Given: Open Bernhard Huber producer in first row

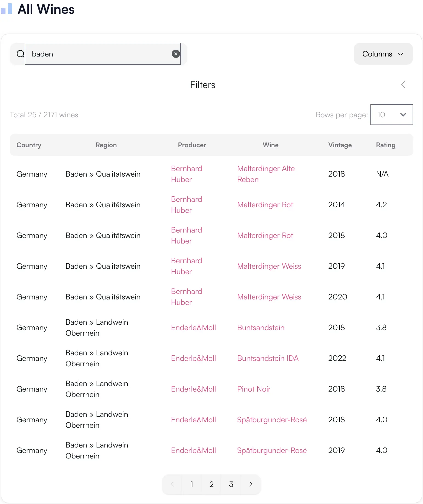Looking at the screenshot, I should pyautogui.click(x=186, y=174).
